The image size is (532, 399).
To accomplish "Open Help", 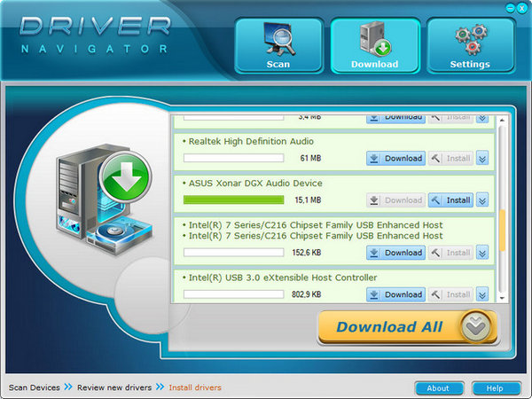I will tap(495, 388).
